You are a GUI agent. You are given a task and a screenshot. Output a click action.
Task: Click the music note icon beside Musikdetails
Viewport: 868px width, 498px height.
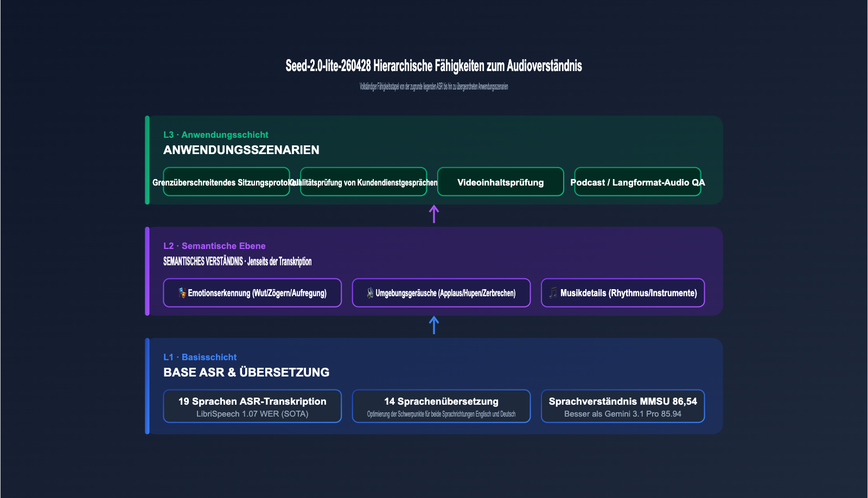tap(553, 293)
